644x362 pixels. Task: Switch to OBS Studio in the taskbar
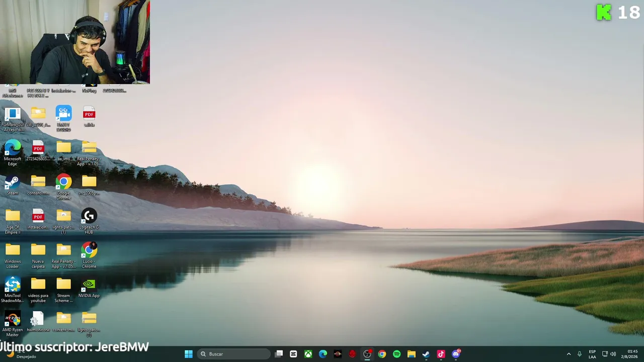(x=367, y=354)
